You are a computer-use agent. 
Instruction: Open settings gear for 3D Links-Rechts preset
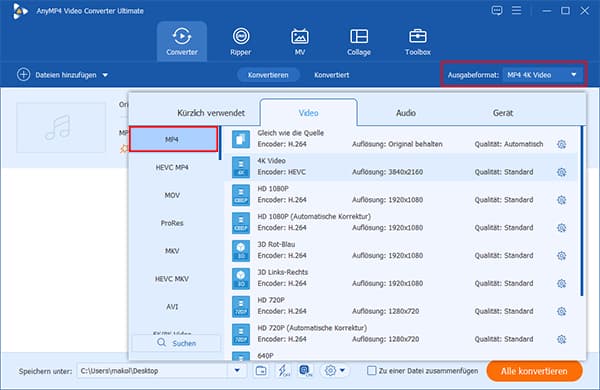click(561, 284)
